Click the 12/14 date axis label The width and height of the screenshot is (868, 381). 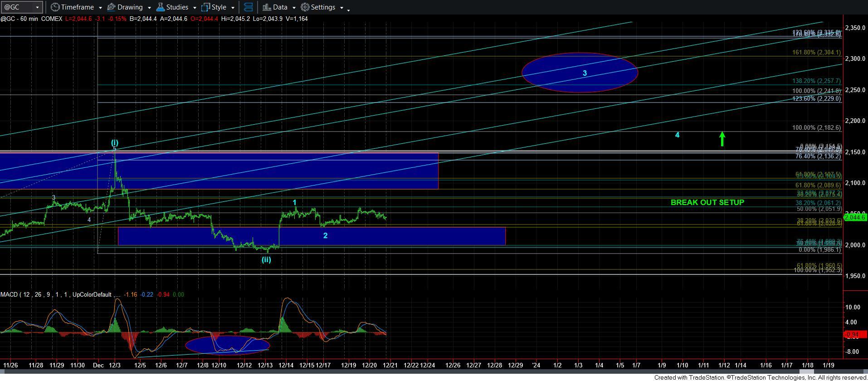coord(286,365)
